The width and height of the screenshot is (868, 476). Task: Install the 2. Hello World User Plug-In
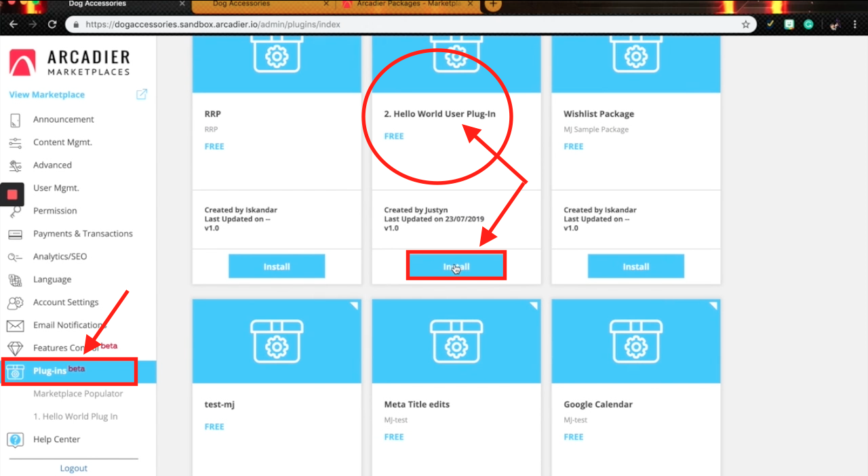(x=456, y=266)
